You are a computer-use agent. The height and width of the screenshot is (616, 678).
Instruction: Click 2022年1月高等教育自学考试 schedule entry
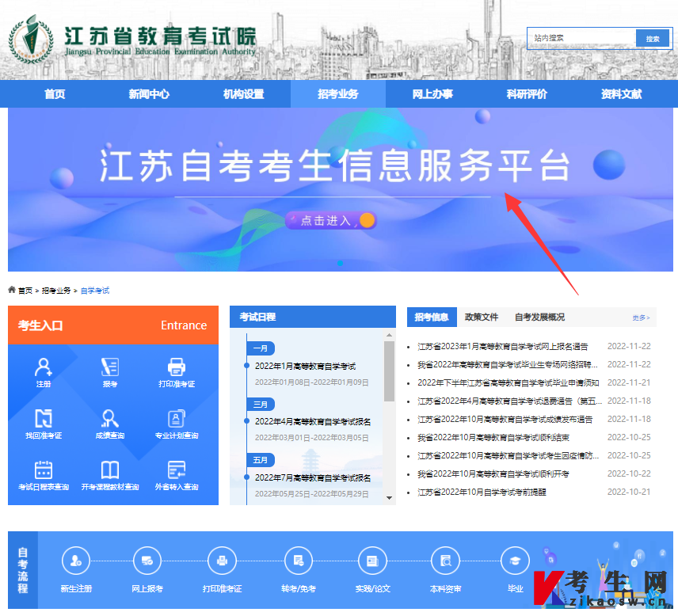click(x=305, y=366)
